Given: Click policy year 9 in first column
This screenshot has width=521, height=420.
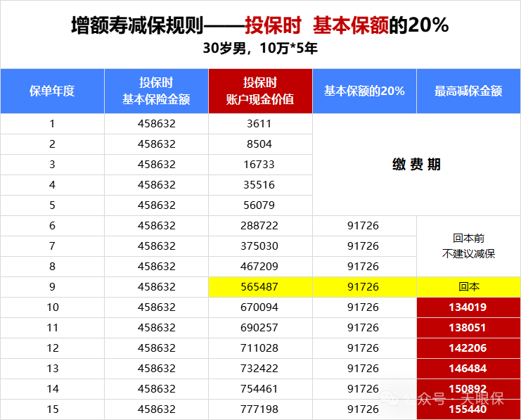Looking at the screenshot, I should point(52,287).
